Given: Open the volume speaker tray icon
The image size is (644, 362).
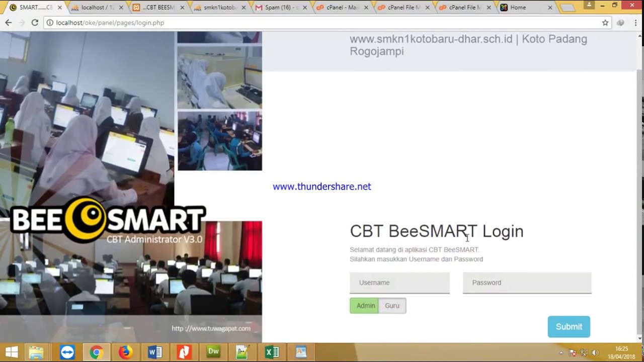Looking at the screenshot, I should tap(595, 352).
